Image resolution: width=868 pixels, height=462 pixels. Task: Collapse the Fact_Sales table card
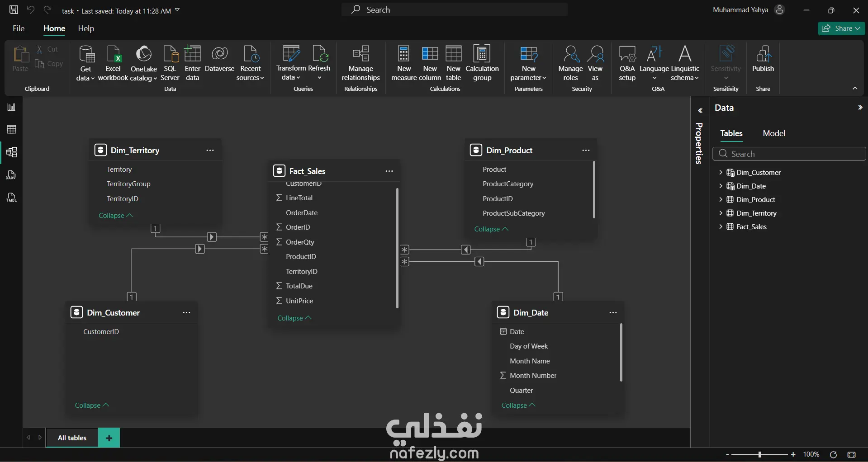pos(294,318)
